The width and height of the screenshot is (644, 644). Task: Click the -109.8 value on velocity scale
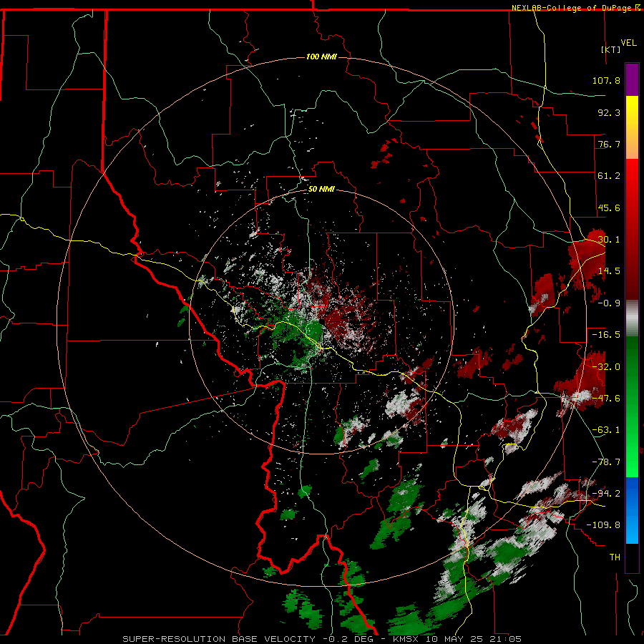[x=603, y=525]
